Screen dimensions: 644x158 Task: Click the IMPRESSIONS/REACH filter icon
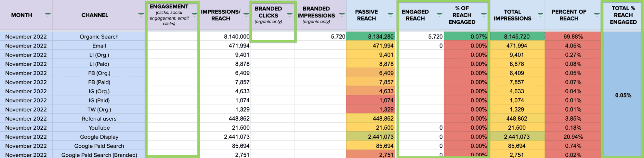coord(246,15)
